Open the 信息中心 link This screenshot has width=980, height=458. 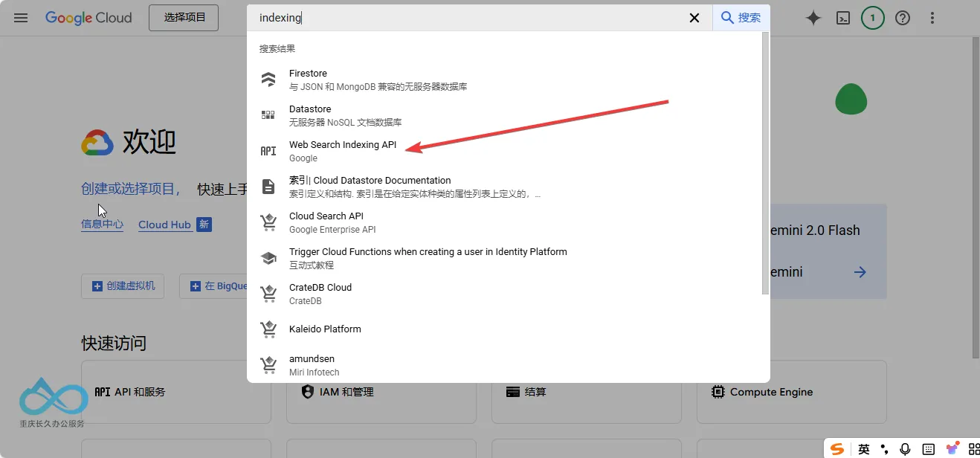tap(102, 225)
